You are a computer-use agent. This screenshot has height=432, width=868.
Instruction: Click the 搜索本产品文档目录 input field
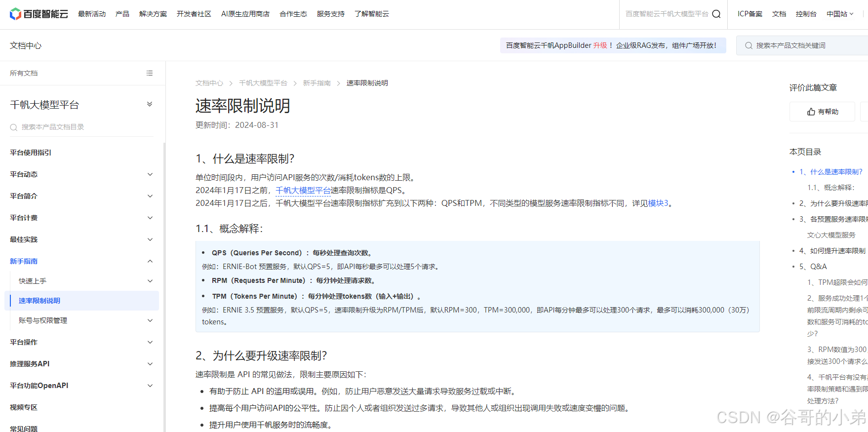[82, 127]
